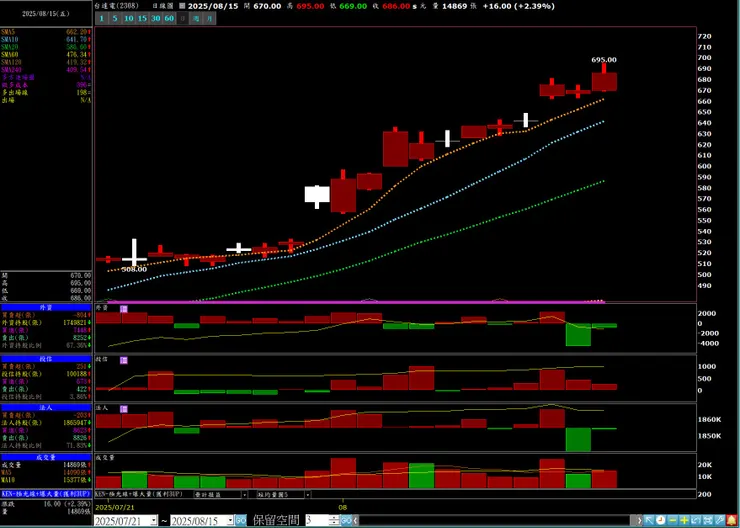Click the SMA5 legend row
Screen dimensions: 740x528
(x=46, y=32)
